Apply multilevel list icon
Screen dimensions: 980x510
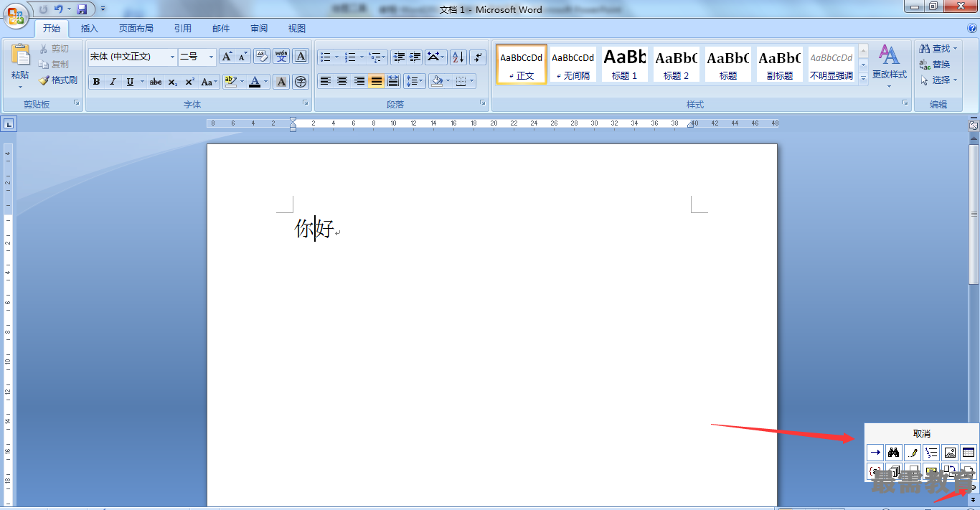pyautogui.click(x=374, y=57)
